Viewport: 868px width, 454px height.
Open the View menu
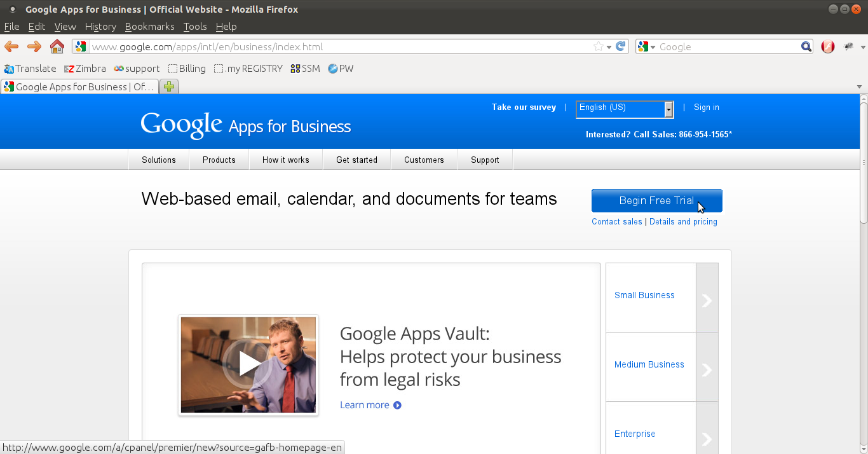point(65,27)
